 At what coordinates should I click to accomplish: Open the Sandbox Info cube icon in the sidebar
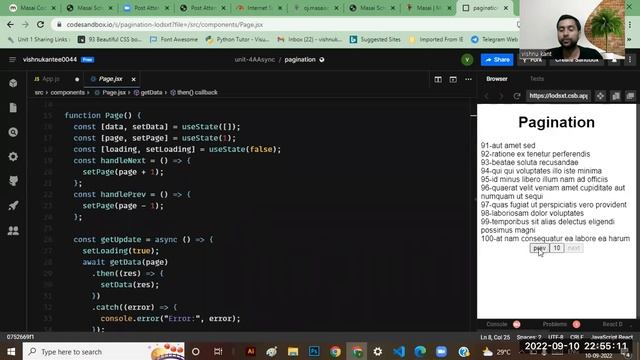[13, 83]
